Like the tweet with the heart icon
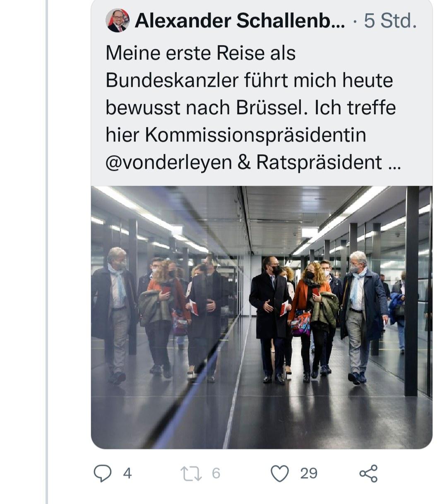This screenshot has width=447, height=504. (x=279, y=473)
